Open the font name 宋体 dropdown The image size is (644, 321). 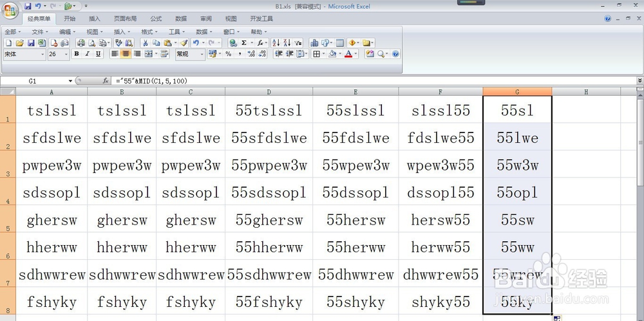pyautogui.click(x=43, y=54)
